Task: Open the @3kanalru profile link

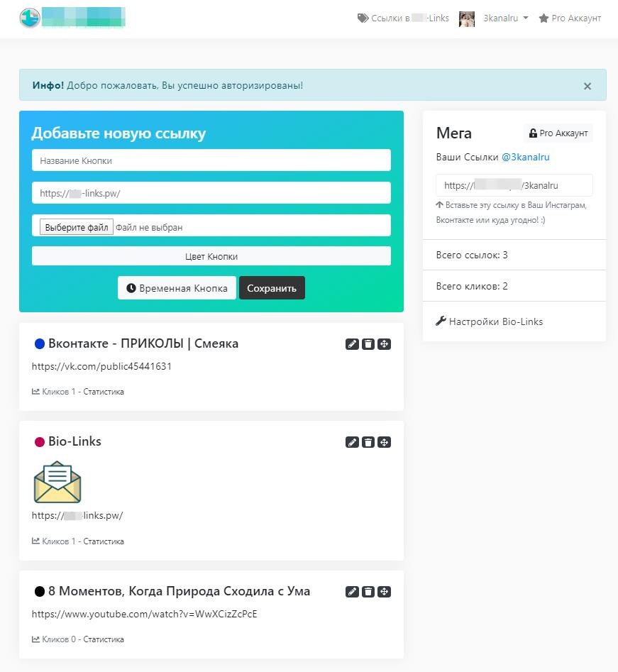Action: [526, 157]
